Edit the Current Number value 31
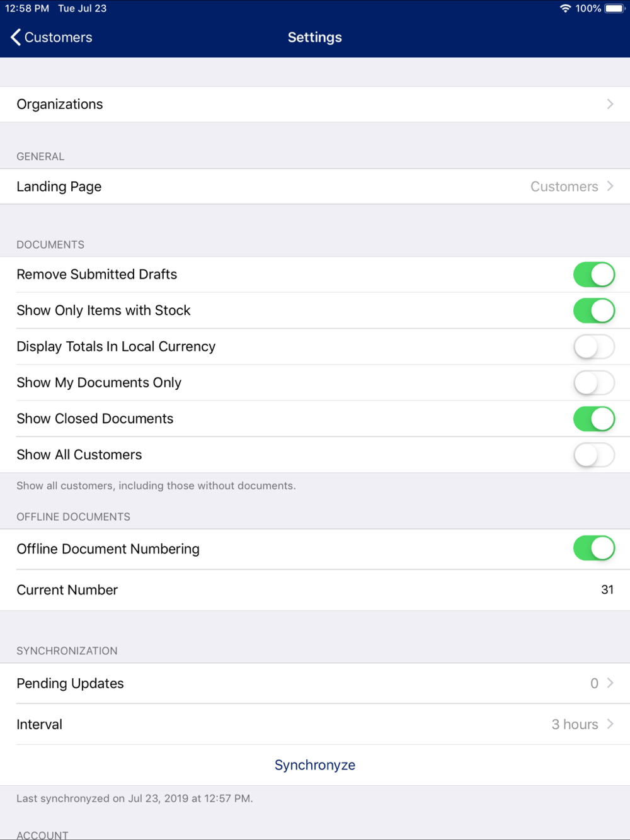Viewport: 630px width, 840px height. [607, 589]
